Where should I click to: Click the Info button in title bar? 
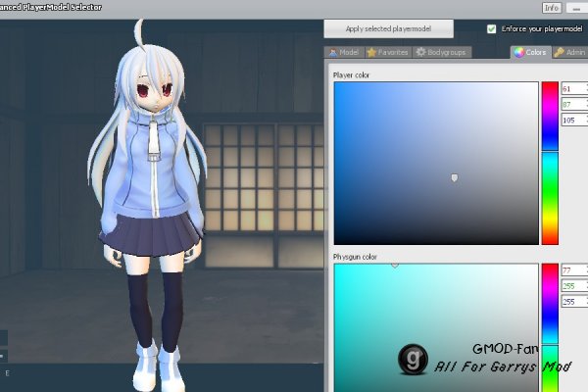click(x=552, y=8)
